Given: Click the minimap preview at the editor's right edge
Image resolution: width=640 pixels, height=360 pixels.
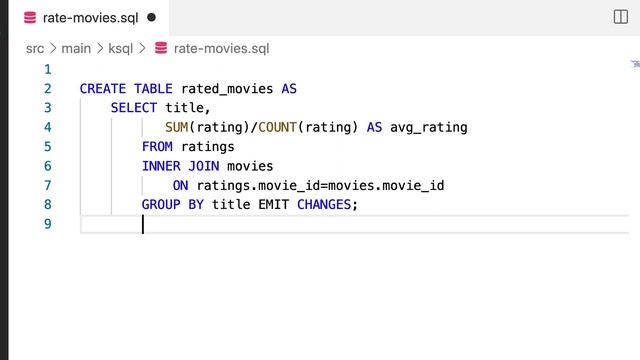Looking at the screenshot, I should (635, 64).
